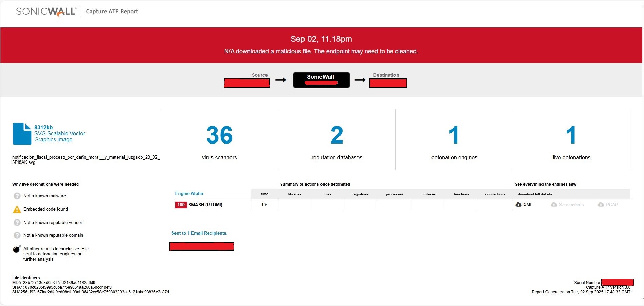The image size is (644, 306).
Task: Click arrow between SonicWall box and Destination
Action: (360, 80)
